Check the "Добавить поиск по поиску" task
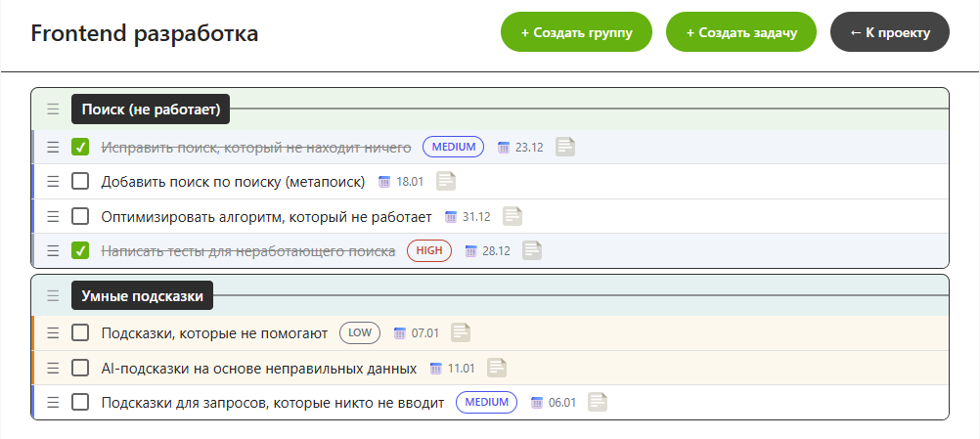Screen dimensions: 980x439 [80, 182]
